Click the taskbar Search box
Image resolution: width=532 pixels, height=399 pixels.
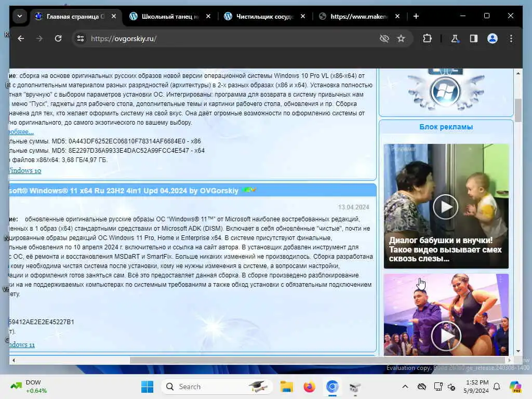(x=217, y=387)
